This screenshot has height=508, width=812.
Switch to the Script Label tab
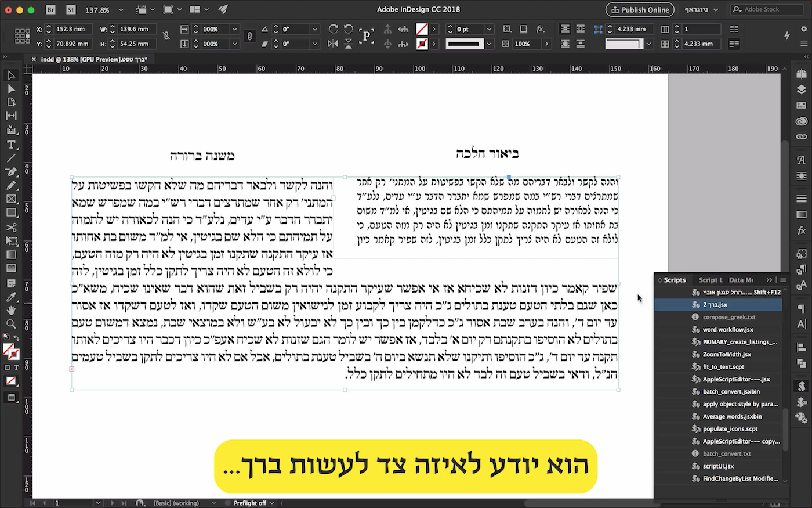point(710,280)
